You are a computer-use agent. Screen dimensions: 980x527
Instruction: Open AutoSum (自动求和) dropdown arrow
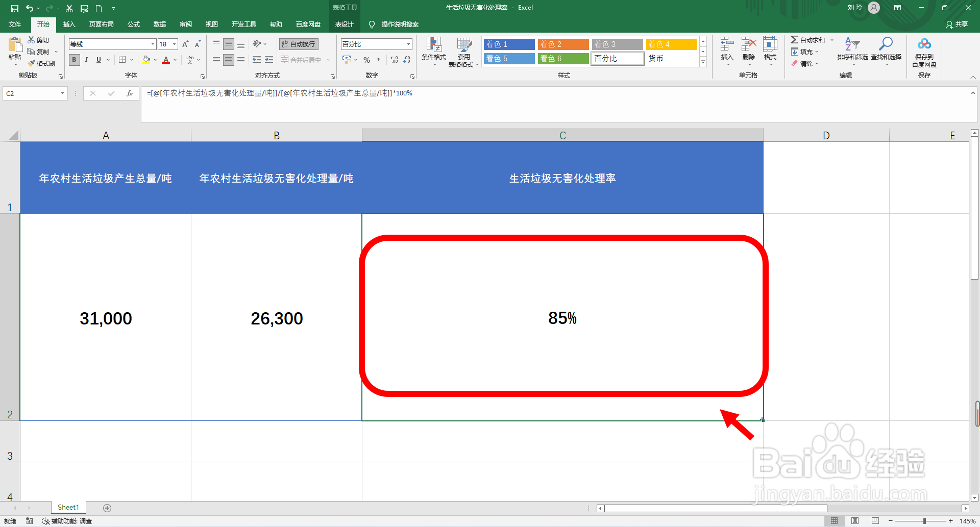pyautogui.click(x=831, y=40)
